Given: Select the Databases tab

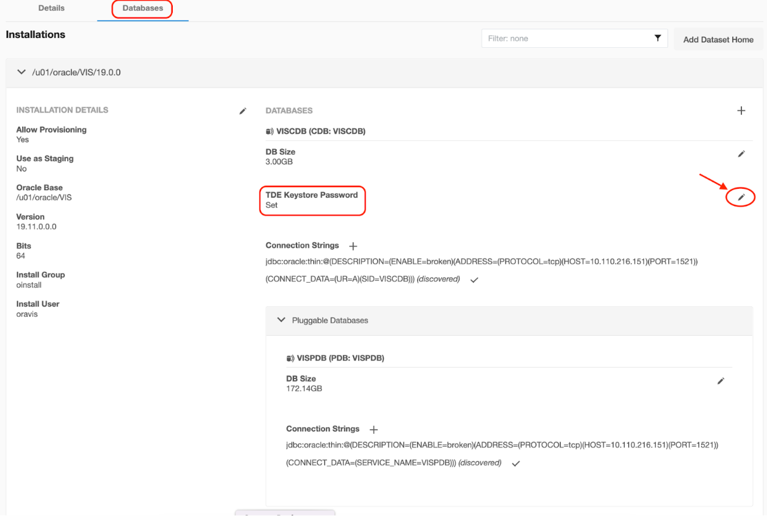Looking at the screenshot, I should tap(142, 9).
